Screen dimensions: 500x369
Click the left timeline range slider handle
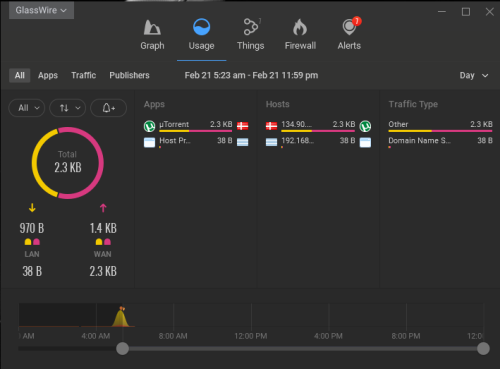pos(122,349)
